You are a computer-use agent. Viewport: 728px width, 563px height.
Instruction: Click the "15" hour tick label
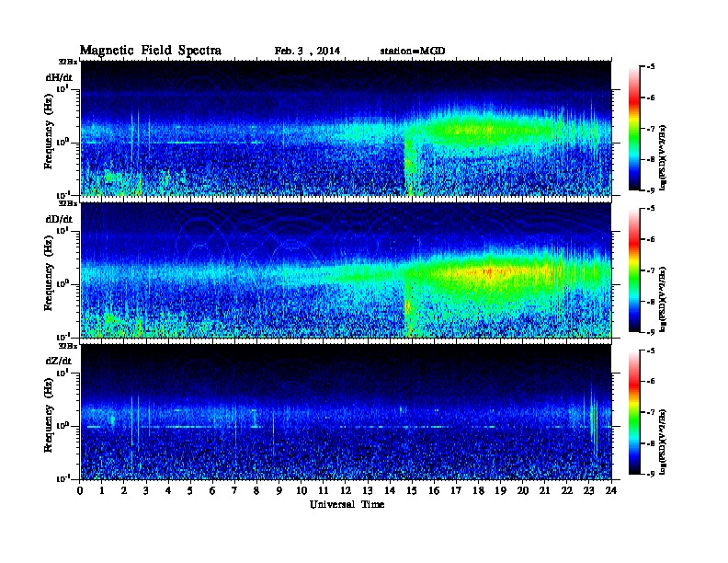point(412,491)
